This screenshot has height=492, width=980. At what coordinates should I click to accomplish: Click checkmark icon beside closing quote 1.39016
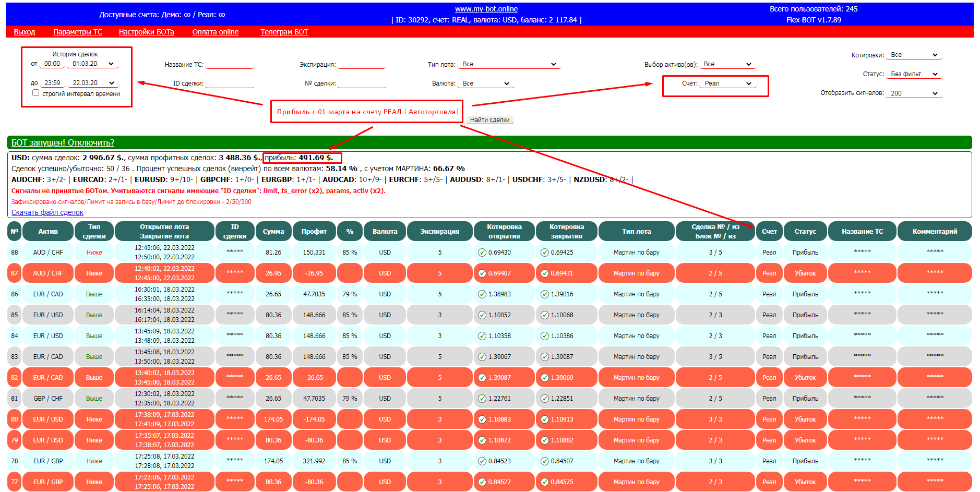[545, 294]
